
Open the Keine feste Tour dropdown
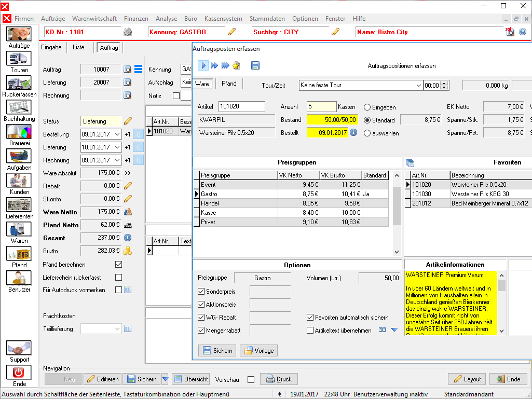point(418,85)
